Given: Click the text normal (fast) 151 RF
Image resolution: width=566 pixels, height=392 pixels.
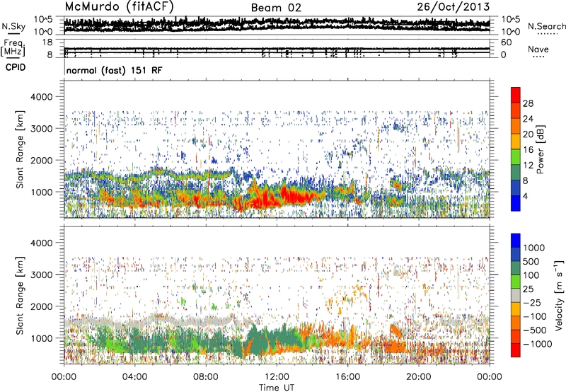Looking at the screenshot, I should tap(115, 70).
